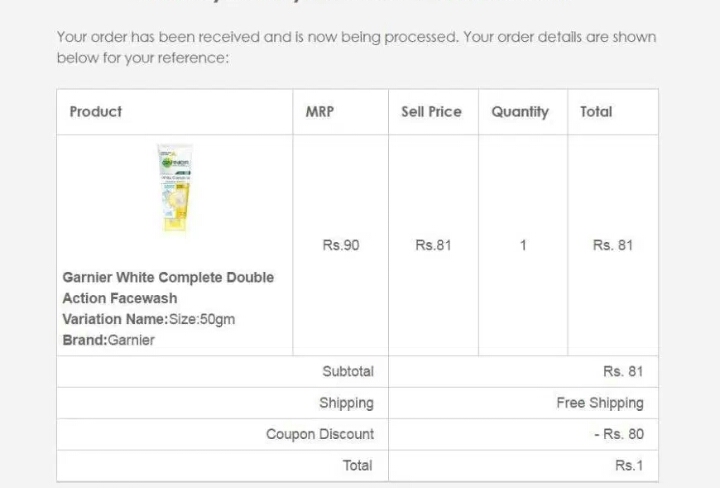Click the Product column header

click(96, 112)
